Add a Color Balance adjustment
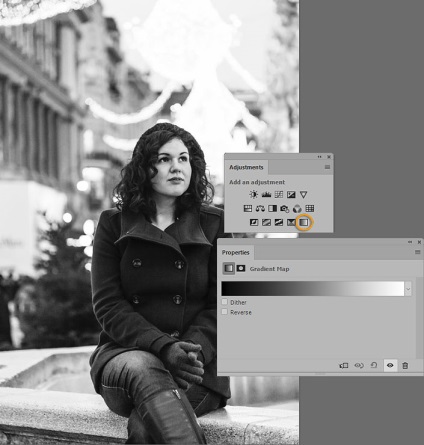Image resolution: width=424 pixels, height=445 pixels. [260, 209]
